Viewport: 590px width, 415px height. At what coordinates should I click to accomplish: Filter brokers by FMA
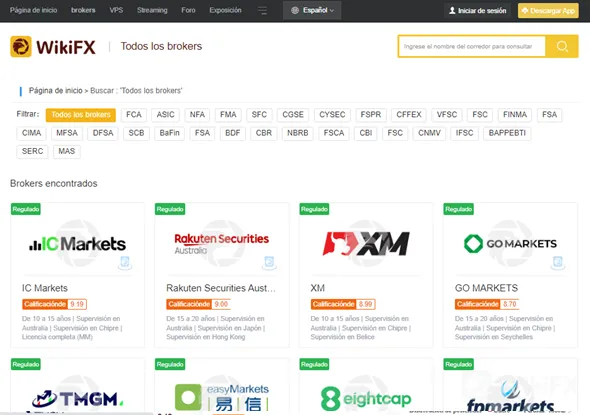[228, 115]
